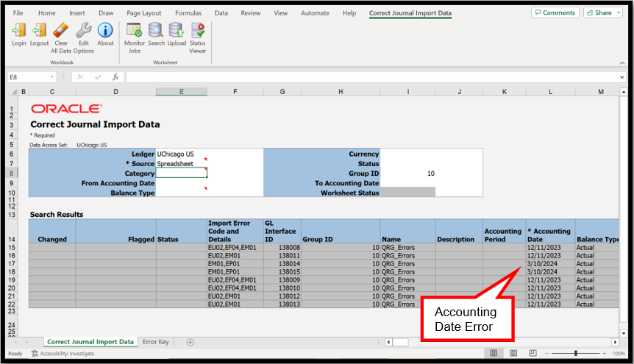Switch to the View ribbon tab
Viewport: 634px width, 364px height.
(281, 13)
